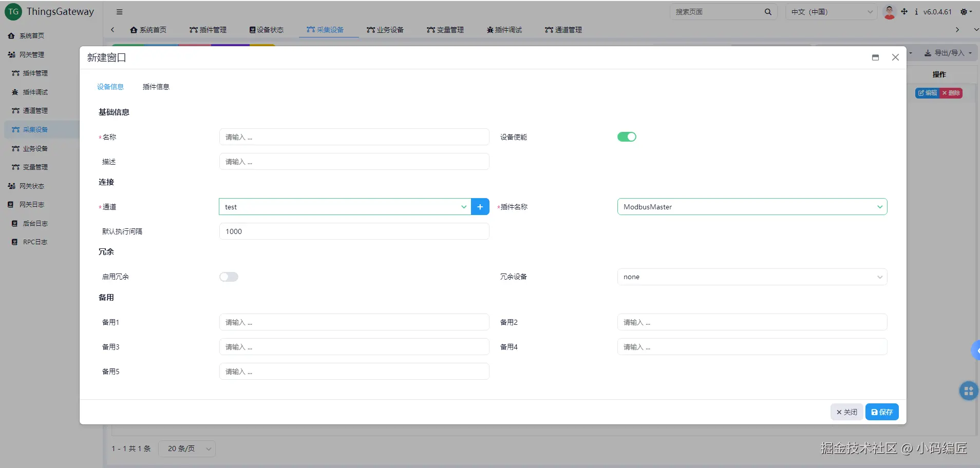Click the plus icon beside channel dropdown

(x=480, y=207)
